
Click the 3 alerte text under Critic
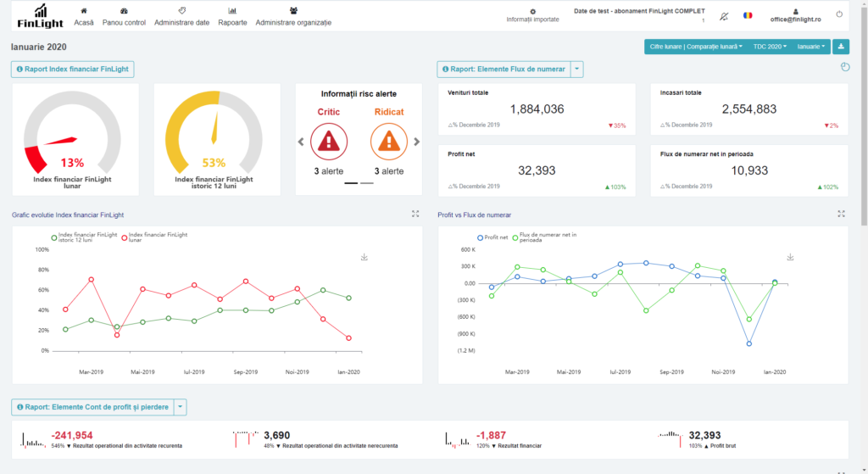(329, 171)
